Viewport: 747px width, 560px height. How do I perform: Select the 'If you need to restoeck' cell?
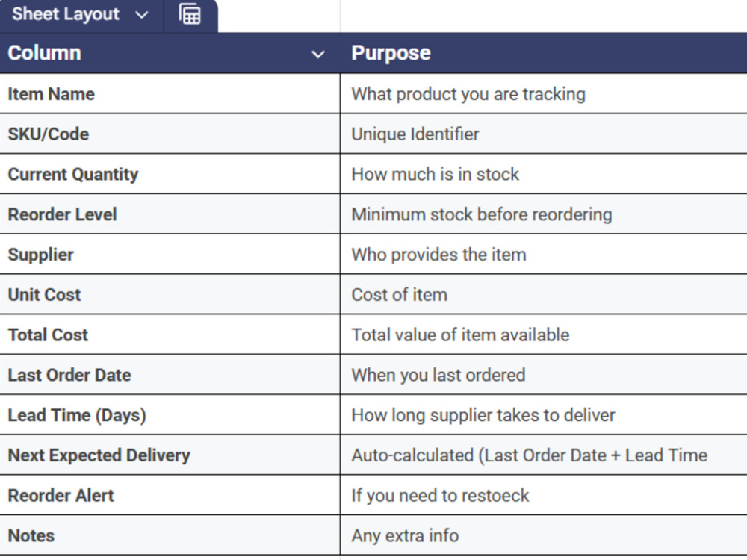[x=544, y=495]
